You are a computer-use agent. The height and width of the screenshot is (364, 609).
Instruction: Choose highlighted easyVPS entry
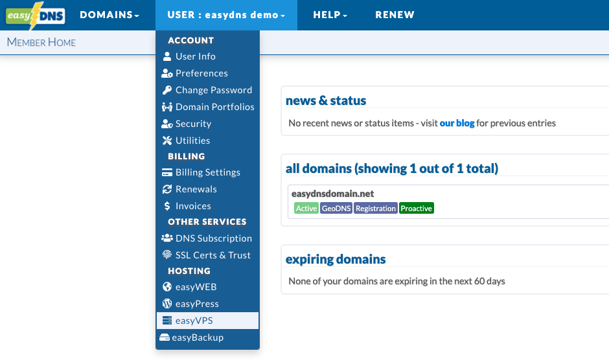pyautogui.click(x=207, y=321)
